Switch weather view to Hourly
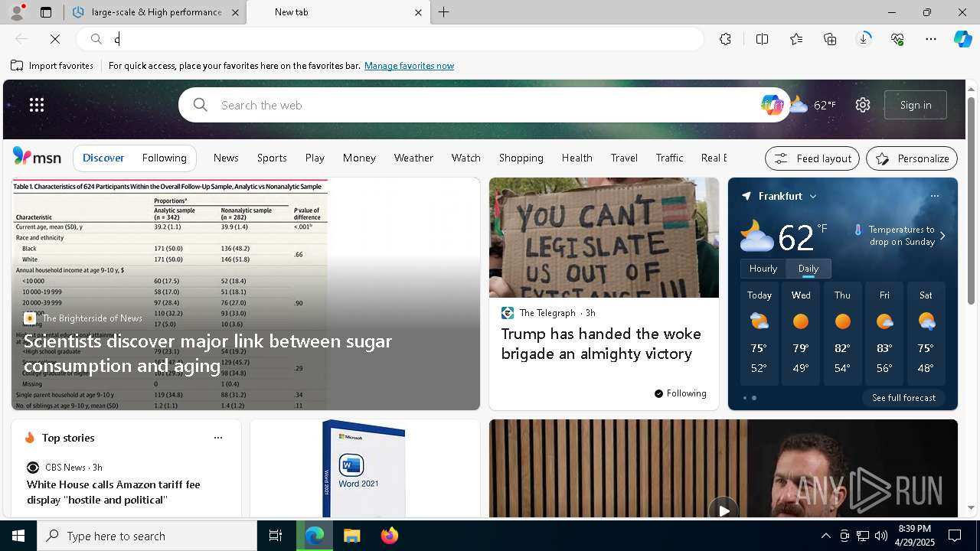This screenshot has height=551, width=980. [763, 269]
